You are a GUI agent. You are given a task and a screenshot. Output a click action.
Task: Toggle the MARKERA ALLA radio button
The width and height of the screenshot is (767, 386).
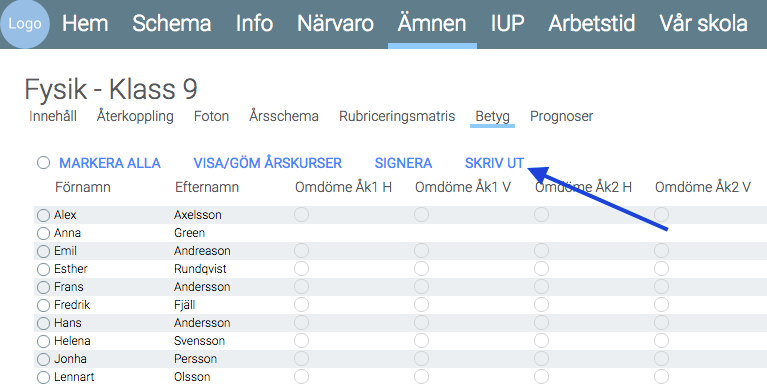pyautogui.click(x=44, y=162)
